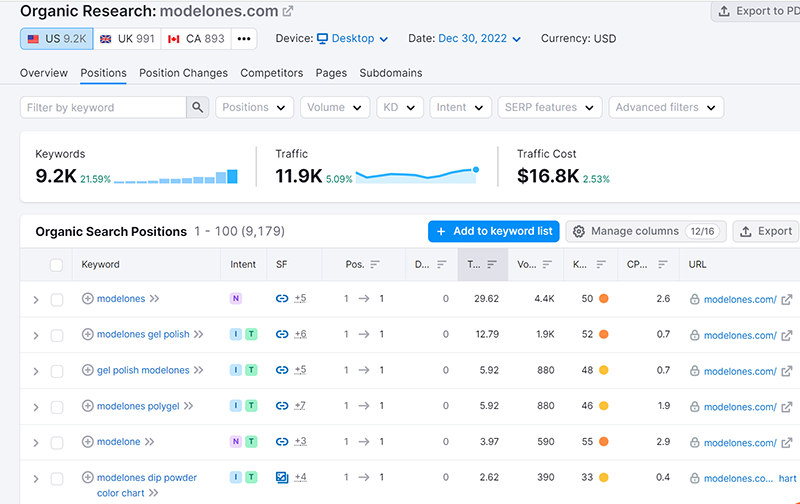Viewport: 800px width, 504px height.
Task: Select the UK 991 database
Action: tap(127, 39)
